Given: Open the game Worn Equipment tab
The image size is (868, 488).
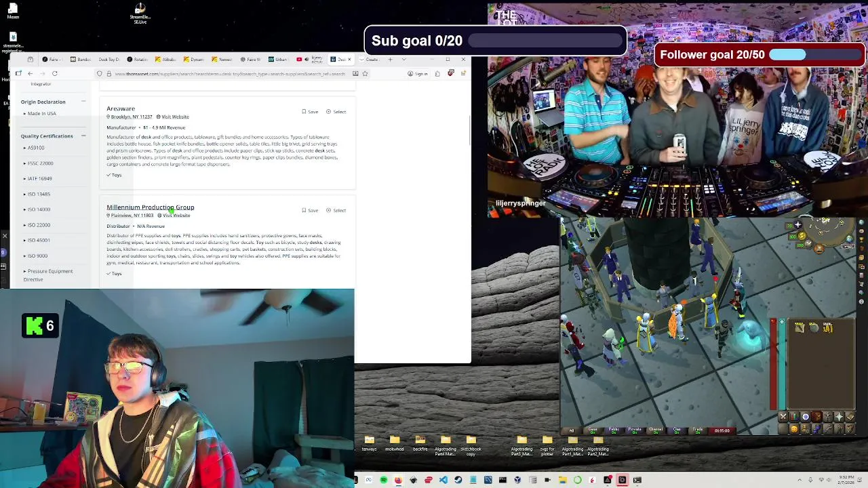Looking at the screenshot, I should (827, 418).
